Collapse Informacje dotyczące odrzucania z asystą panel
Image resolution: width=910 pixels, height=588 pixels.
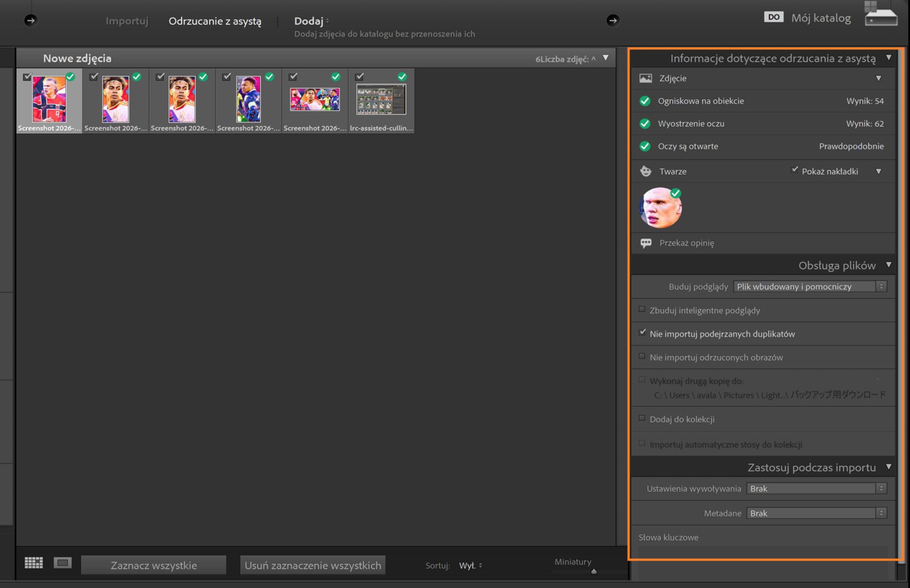(x=889, y=58)
